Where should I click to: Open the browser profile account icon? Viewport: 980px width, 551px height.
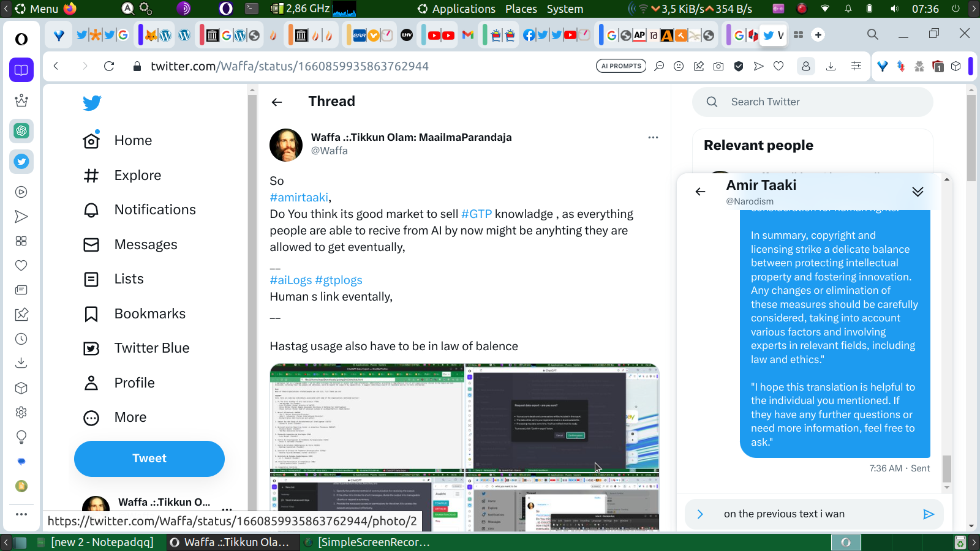tap(806, 66)
